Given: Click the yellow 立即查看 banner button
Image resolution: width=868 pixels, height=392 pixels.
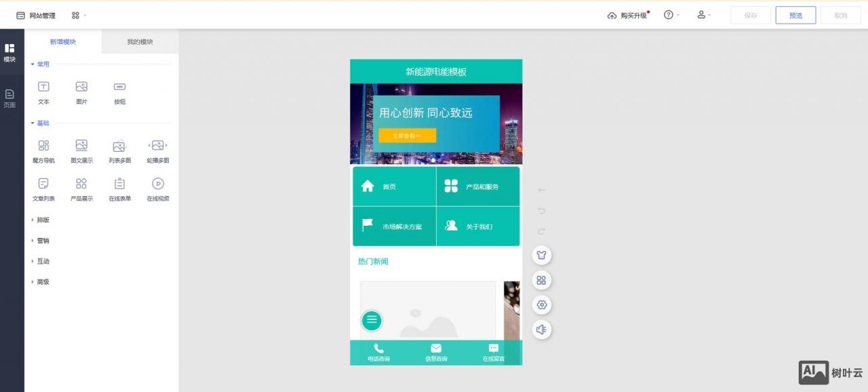Looking at the screenshot, I should pyautogui.click(x=407, y=136).
